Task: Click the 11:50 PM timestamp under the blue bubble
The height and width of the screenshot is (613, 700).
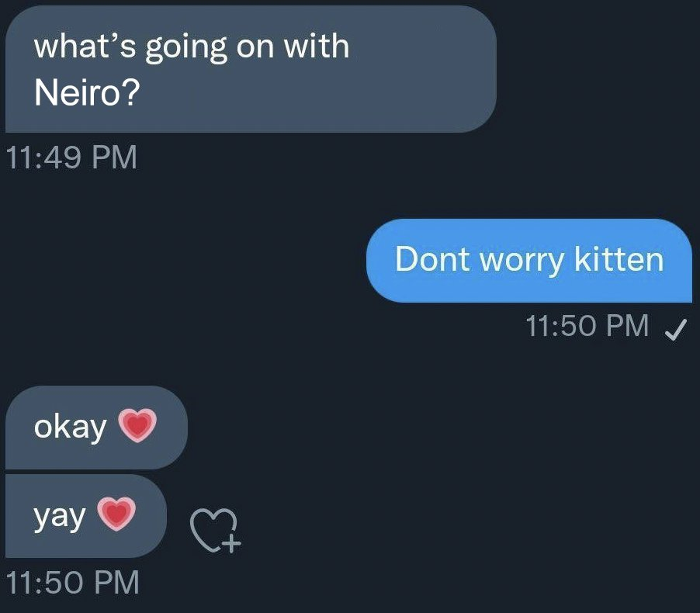Action: [x=587, y=326]
